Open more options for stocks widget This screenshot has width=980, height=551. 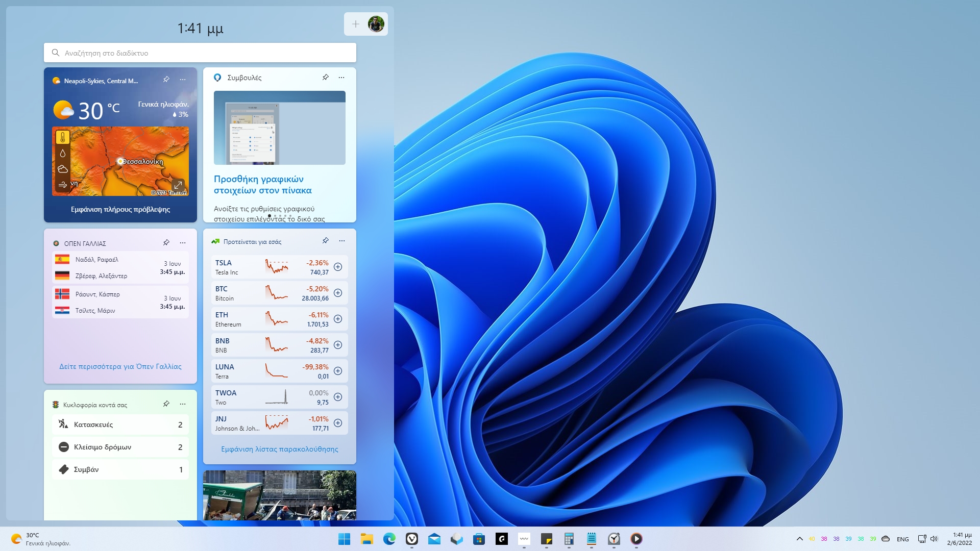click(342, 241)
